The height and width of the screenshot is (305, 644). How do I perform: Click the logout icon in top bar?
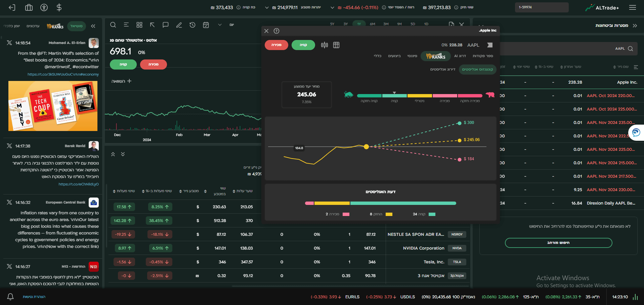click(x=12, y=7)
